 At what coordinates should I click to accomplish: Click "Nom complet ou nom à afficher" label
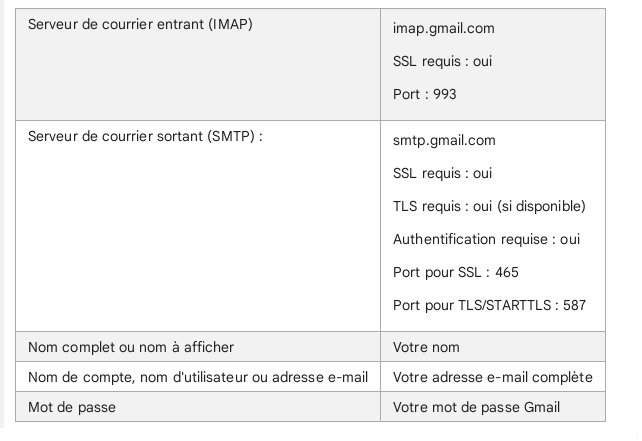(x=131, y=346)
